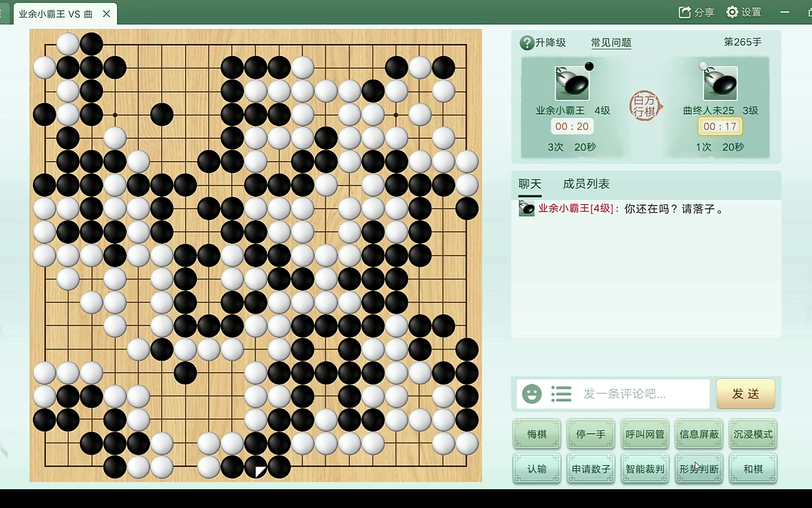The width and height of the screenshot is (812, 508).
Task: Click the green question mark help icon
Action: (x=527, y=43)
